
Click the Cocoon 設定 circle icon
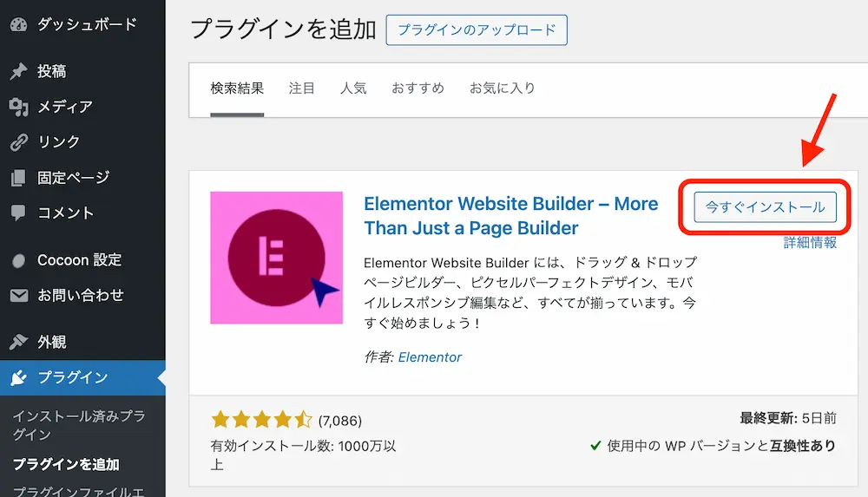coord(18,260)
